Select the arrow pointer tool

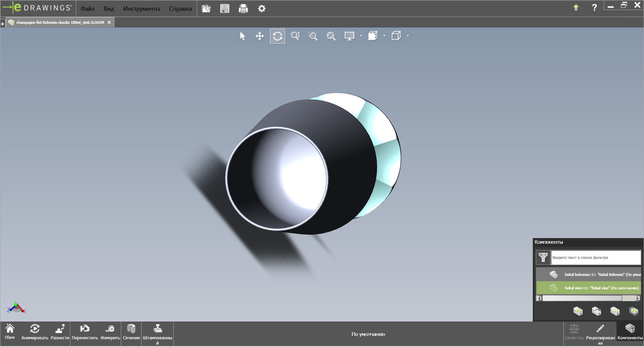pos(243,36)
